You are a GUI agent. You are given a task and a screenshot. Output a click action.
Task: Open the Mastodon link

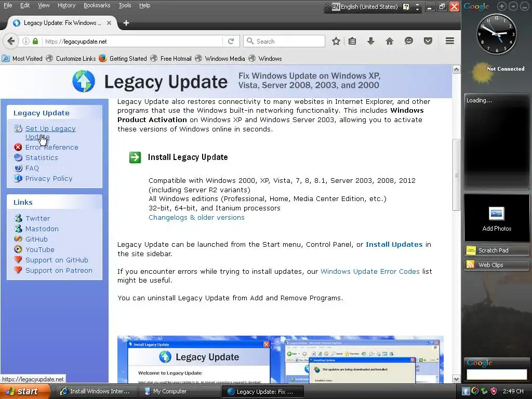click(42, 229)
